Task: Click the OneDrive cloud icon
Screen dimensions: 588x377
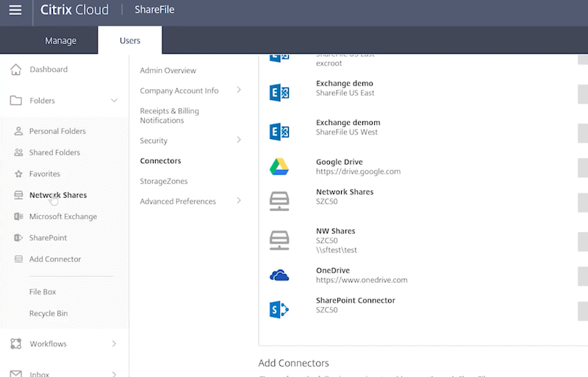Action: (x=279, y=276)
